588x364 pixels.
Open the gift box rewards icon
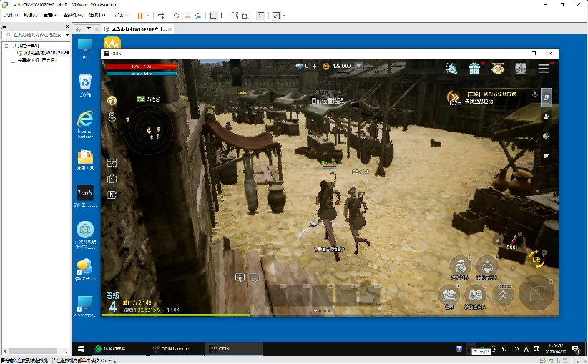click(474, 69)
